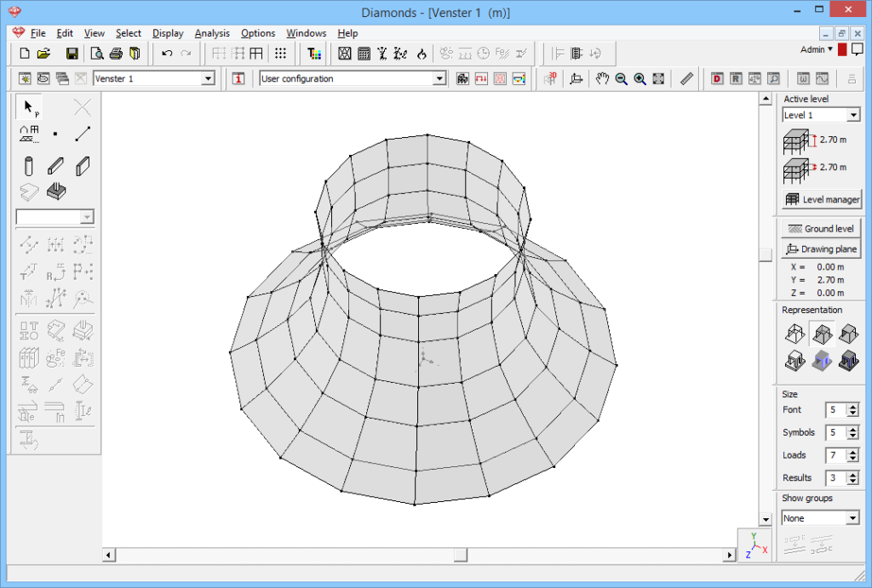Undo the last action
Viewport: 872px width, 588px height.
[x=167, y=54]
